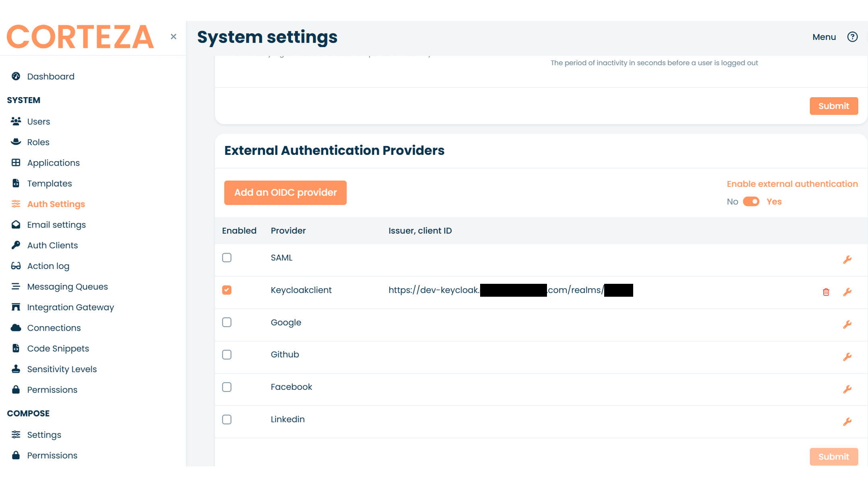Click the Integration Gateway archway icon
Image resolution: width=868 pixels, height=487 pixels.
pyautogui.click(x=16, y=307)
